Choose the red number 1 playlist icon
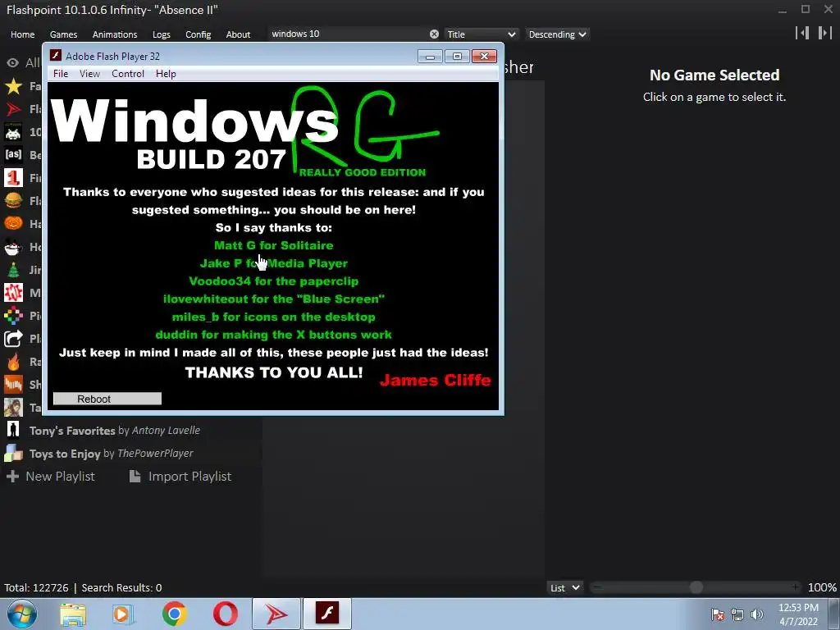 point(13,177)
